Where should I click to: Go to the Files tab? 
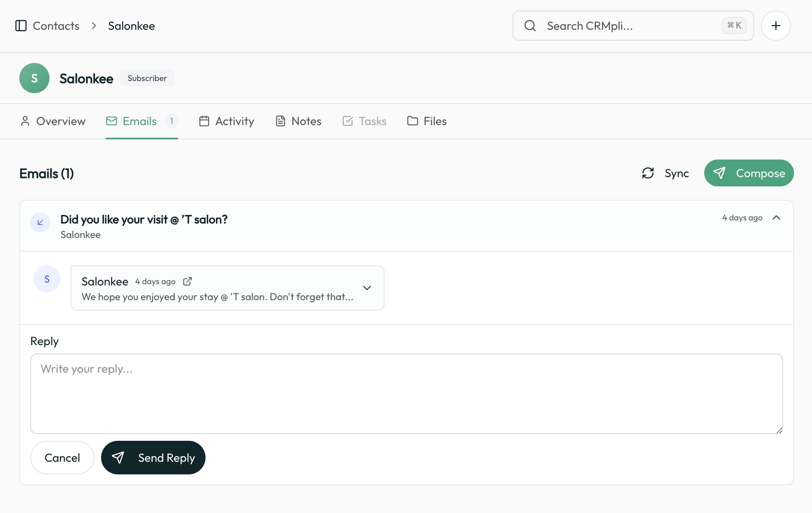[427, 121]
